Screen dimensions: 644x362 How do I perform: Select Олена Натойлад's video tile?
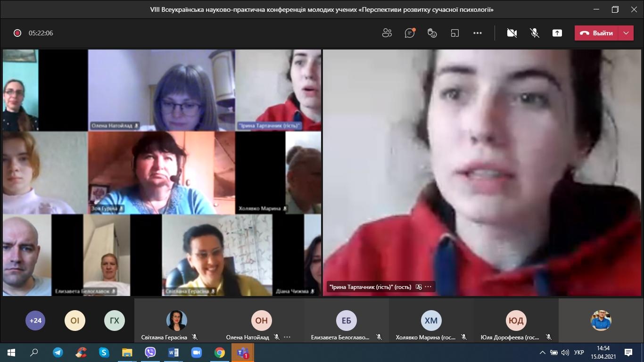[x=161, y=90]
